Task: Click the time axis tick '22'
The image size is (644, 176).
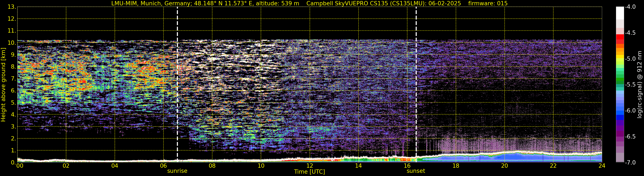Action: tap(553, 166)
